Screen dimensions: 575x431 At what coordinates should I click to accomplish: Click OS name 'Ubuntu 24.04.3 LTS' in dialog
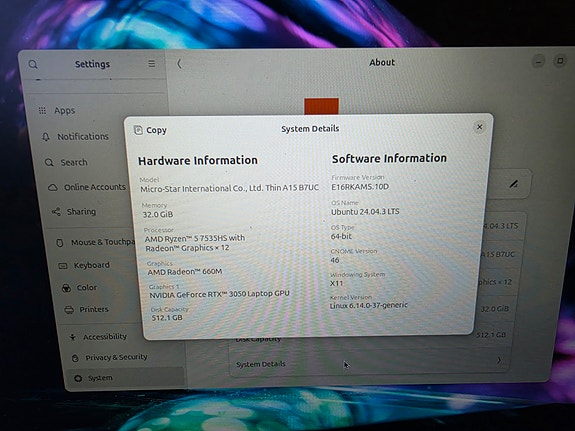[365, 212]
